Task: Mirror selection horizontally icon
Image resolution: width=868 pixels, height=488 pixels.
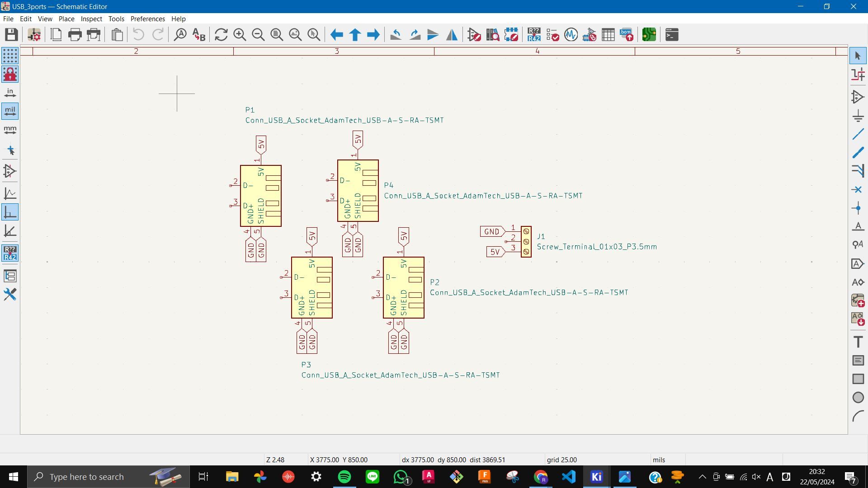Action: click(x=452, y=35)
